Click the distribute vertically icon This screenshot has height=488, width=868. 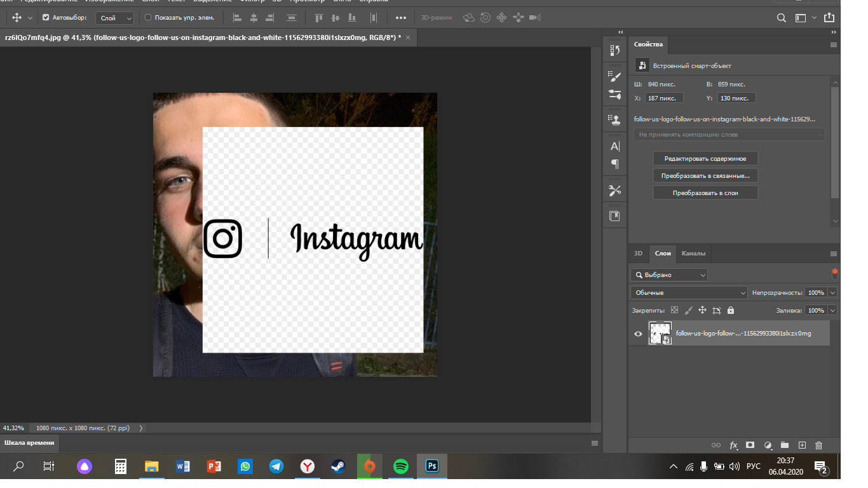pyautogui.click(x=292, y=18)
